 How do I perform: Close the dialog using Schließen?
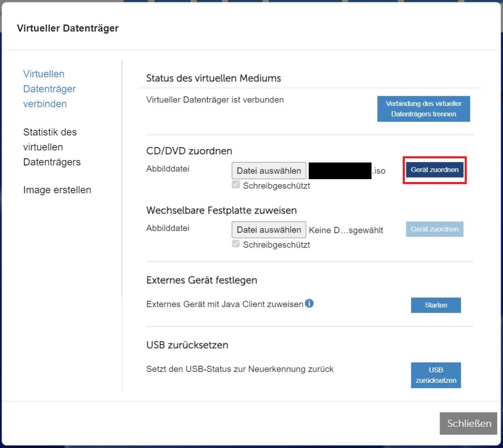(468, 423)
